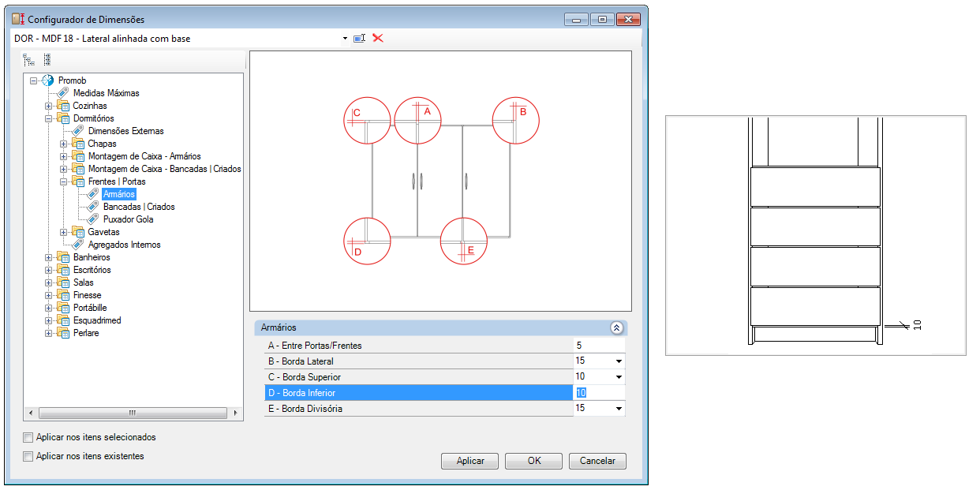Select the B - Borda Lateral row label

(301, 361)
